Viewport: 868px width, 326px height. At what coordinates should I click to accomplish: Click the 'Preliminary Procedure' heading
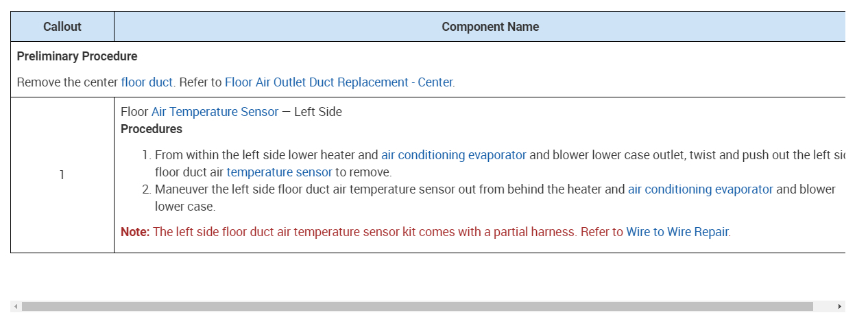[x=77, y=56]
